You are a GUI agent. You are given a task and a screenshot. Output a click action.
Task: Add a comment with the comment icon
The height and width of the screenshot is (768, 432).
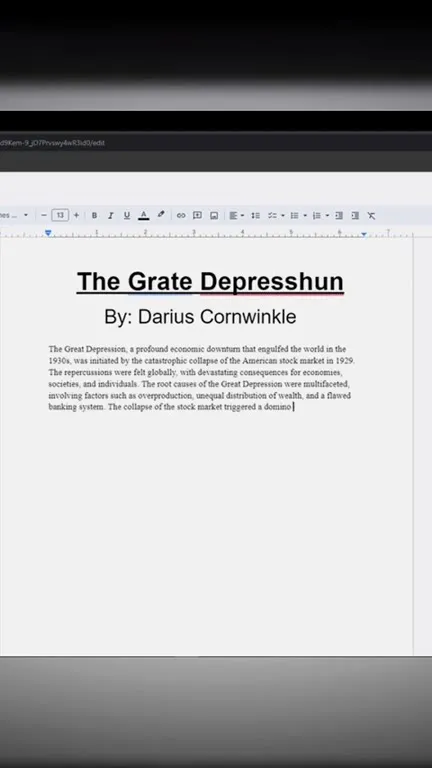[x=197, y=216]
